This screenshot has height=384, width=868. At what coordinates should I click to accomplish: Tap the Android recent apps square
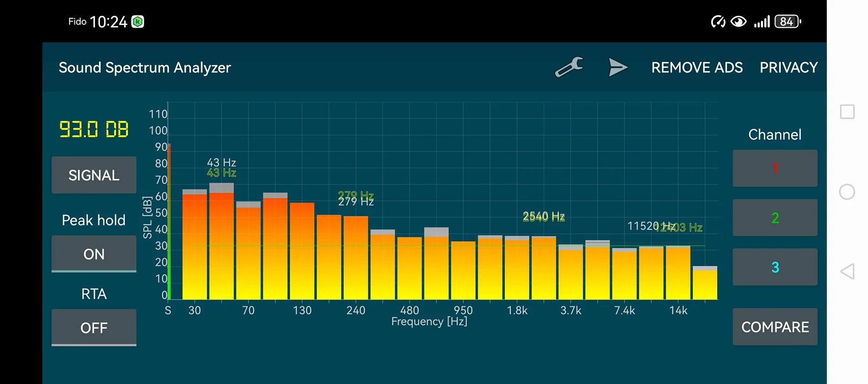coord(847,112)
